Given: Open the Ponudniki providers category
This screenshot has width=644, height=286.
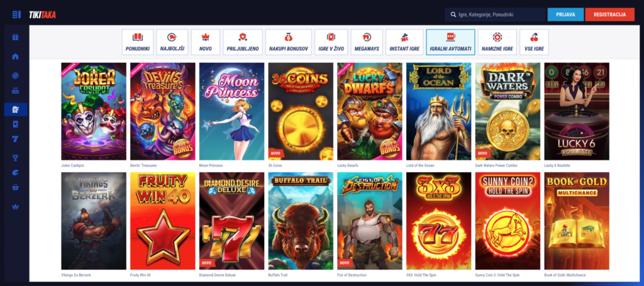Looking at the screenshot, I should (x=138, y=42).
